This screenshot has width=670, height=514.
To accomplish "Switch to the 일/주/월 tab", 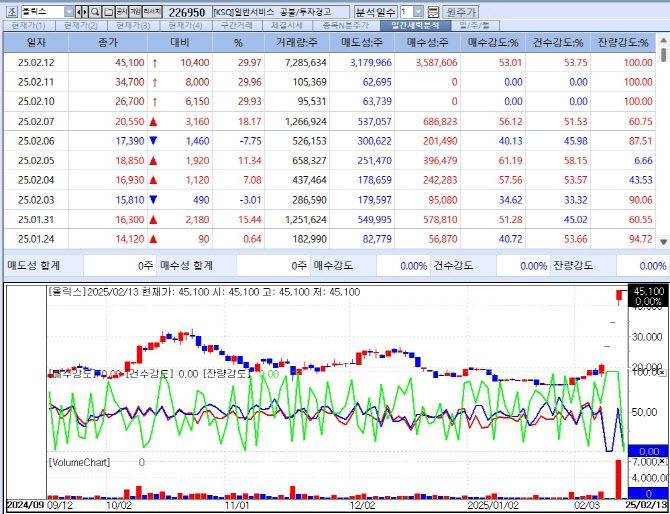I will coord(470,25).
